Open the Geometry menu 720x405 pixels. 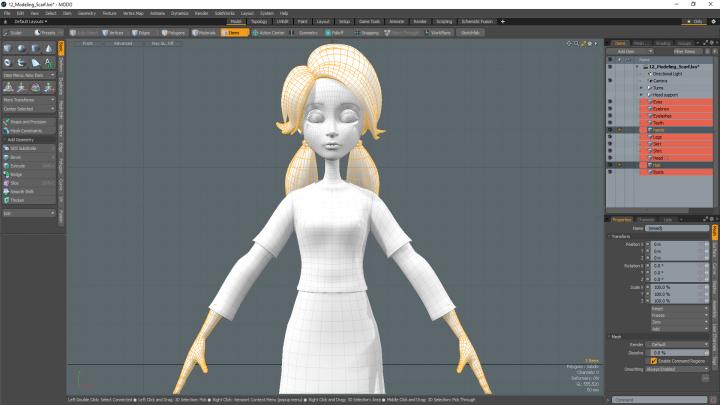point(87,13)
